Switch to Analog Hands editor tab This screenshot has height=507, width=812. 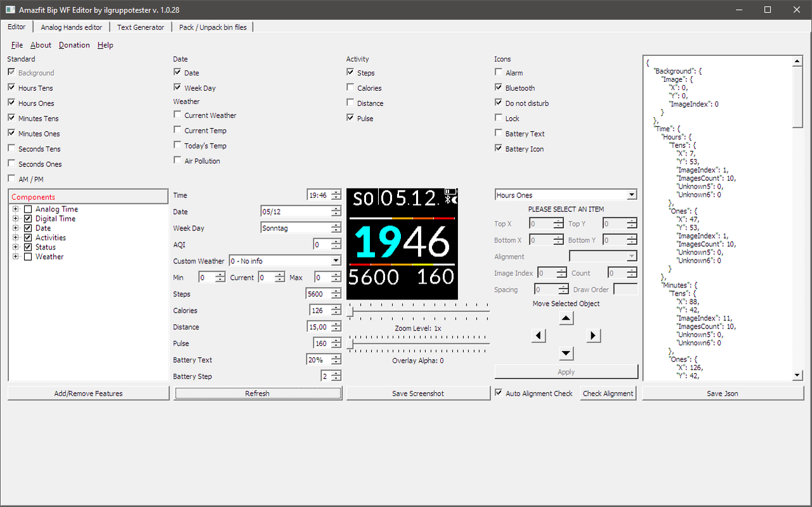click(71, 27)
